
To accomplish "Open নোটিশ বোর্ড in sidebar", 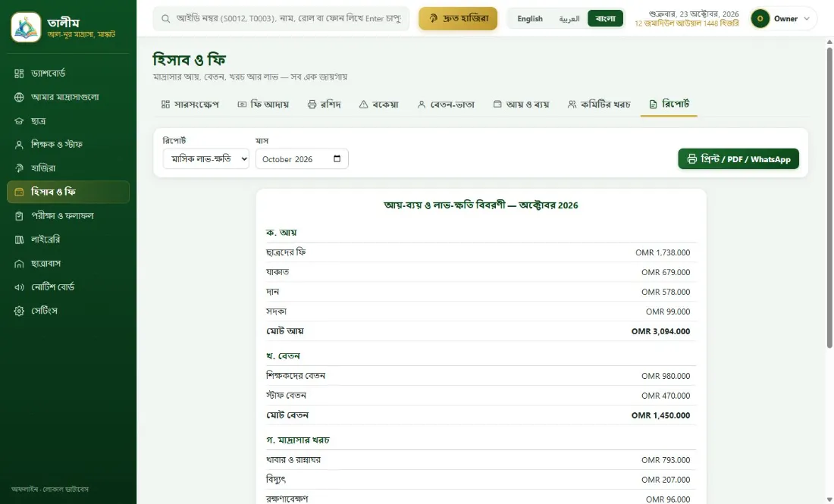I will (x=68, y=287).
